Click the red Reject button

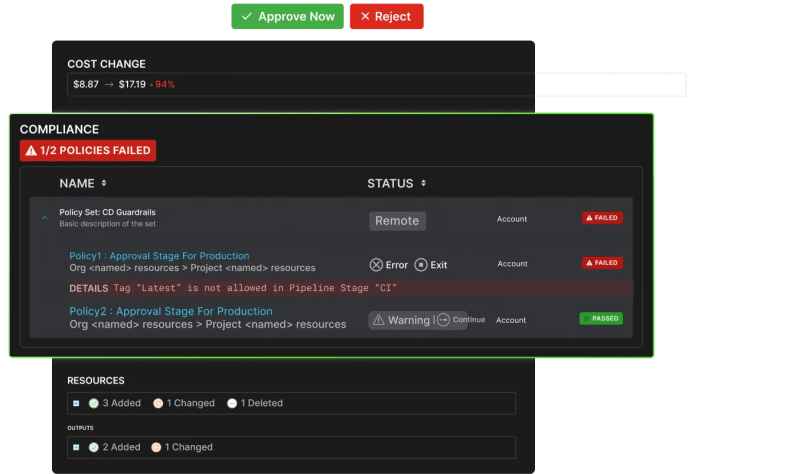click(386, 16)
